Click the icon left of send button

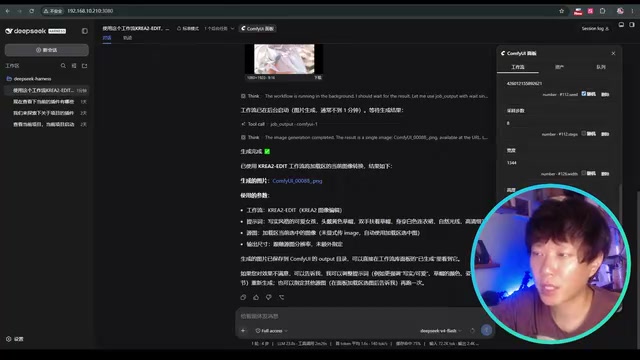pos(472,331)
